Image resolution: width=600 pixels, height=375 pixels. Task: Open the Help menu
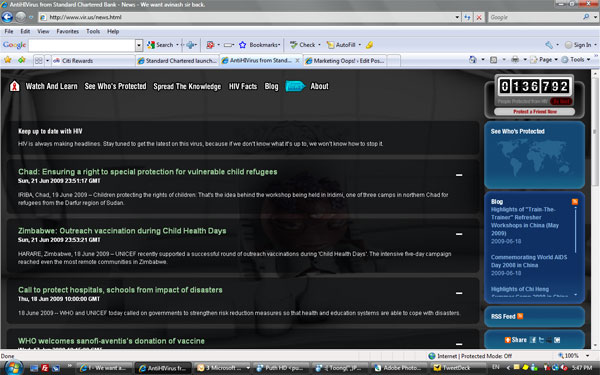[x=113, y=31]
